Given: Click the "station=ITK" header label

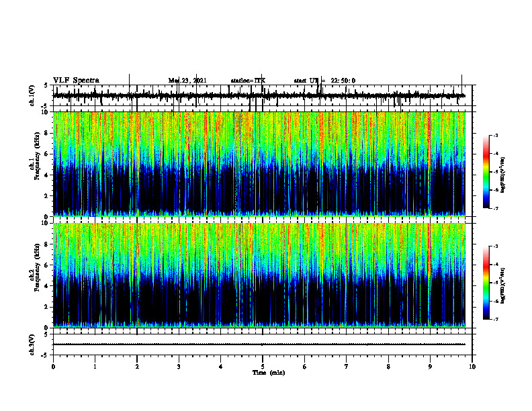Looking at the screenshot, I should pos(248,81).
